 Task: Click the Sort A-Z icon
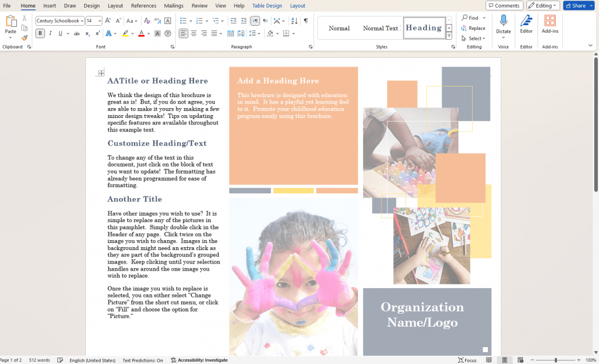[x=294, y=21]
